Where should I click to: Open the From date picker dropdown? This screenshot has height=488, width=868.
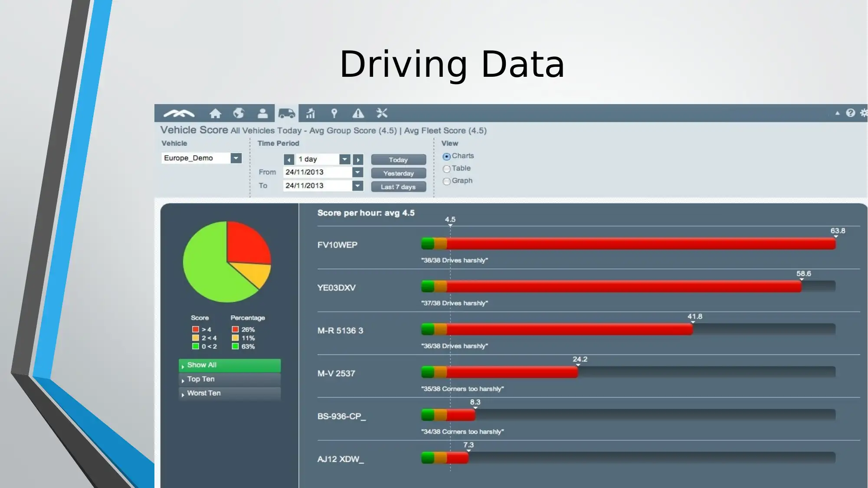coord(358,172)
